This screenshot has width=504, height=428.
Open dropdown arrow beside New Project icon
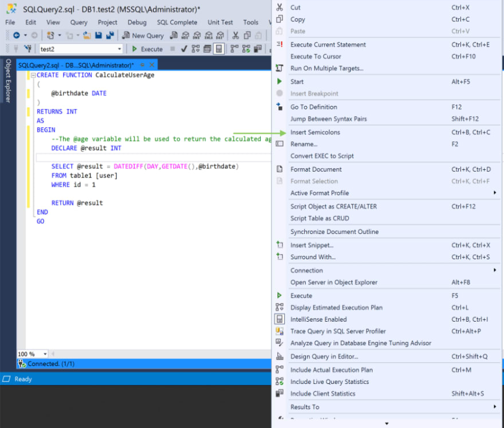[60, 35]
